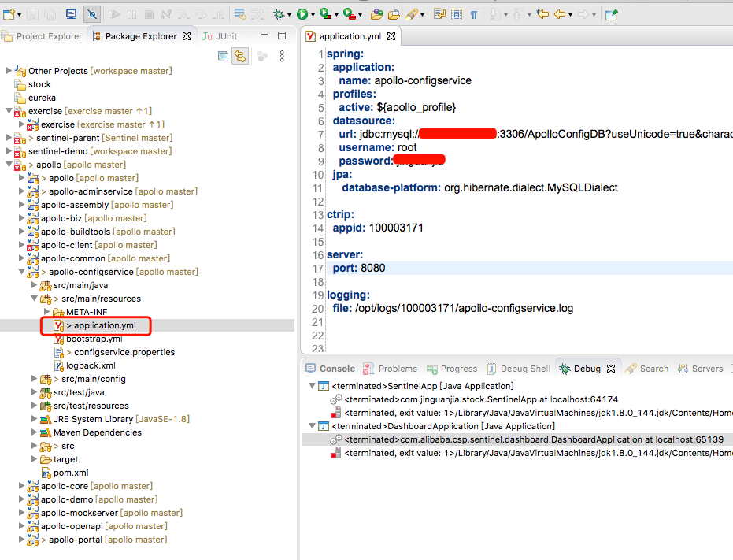Minimize the Package Explorer panel
The image size is (733, 560).
(265, 34)
